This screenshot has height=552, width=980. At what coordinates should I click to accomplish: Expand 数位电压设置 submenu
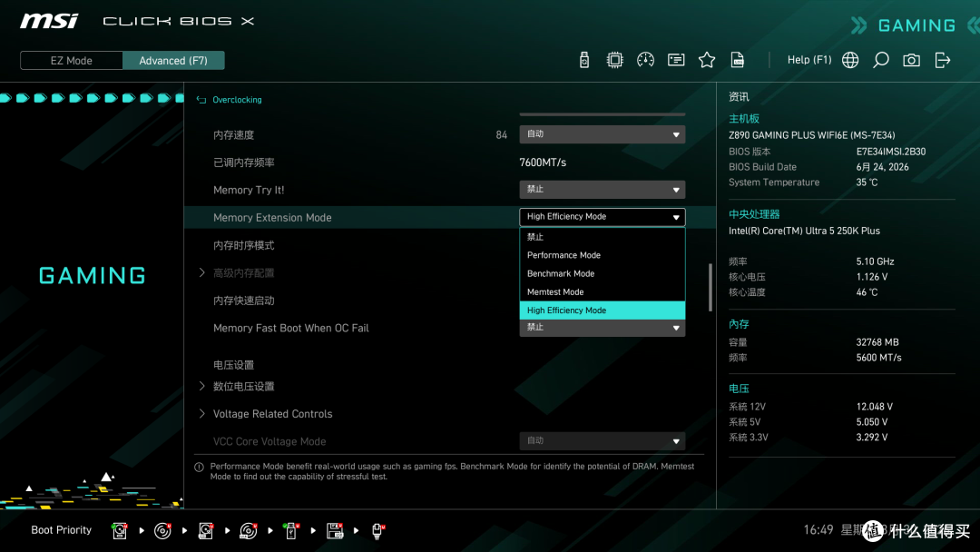[x=201, y=387]
